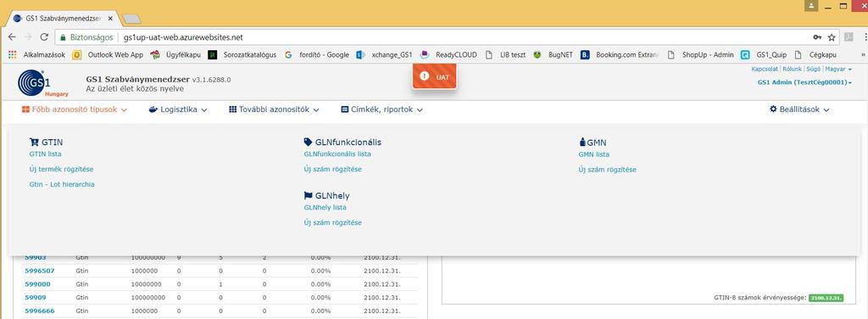Open GS1 Admin (TesztCég00001) user menu
Image resolution: width=868 pixels, height=319 pixels.
pyautogui.click(x=804, y=82)
